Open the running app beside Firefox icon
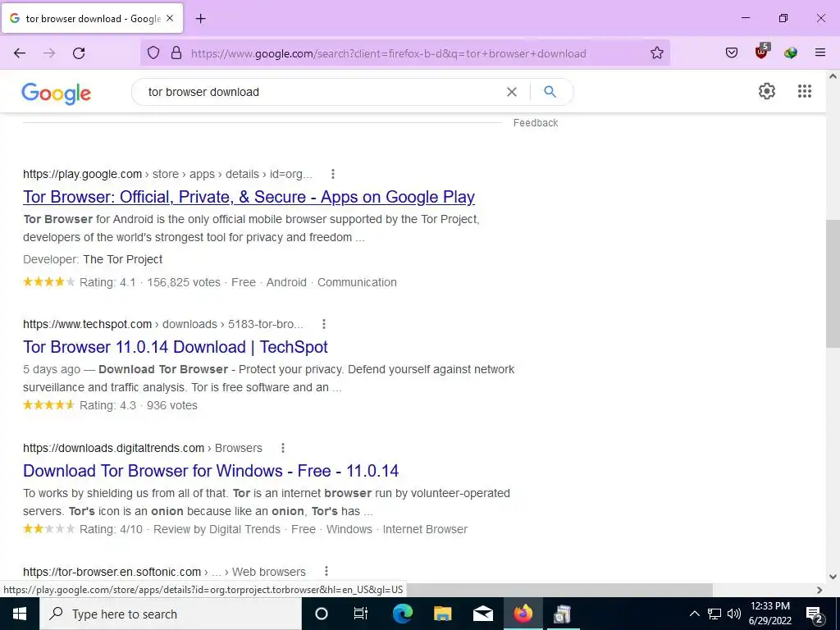840x630 pixels. pyautogui.click(x=562, y=614)
